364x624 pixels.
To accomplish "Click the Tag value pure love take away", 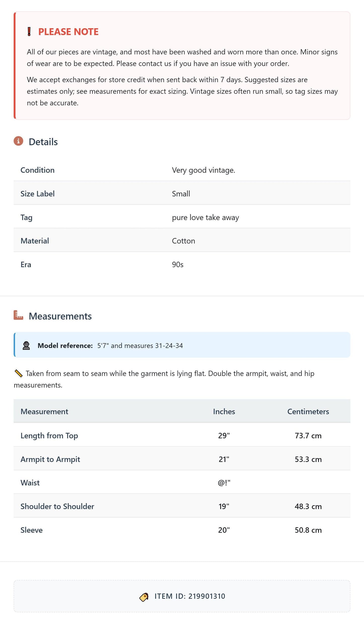I will (205, 217).
